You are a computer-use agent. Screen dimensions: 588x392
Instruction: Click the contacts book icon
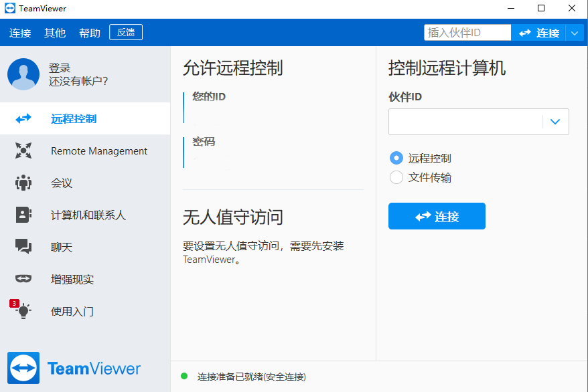point(23,215)
